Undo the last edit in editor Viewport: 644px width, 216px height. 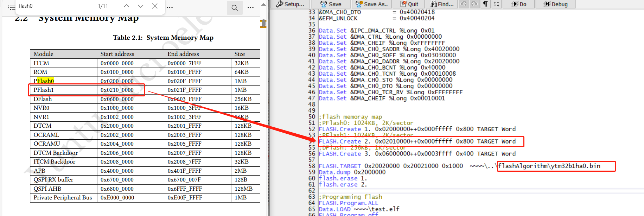[464, 4]
